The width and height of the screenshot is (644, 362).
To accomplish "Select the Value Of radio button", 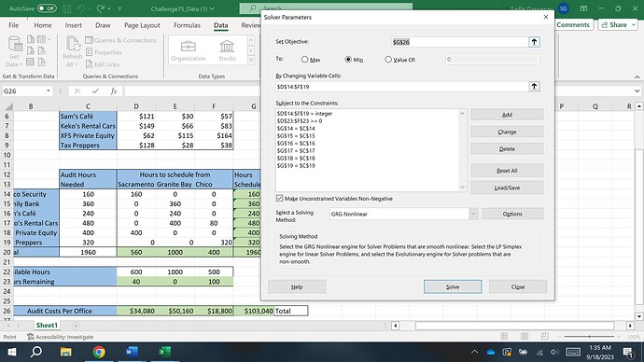I will [388, 60].
